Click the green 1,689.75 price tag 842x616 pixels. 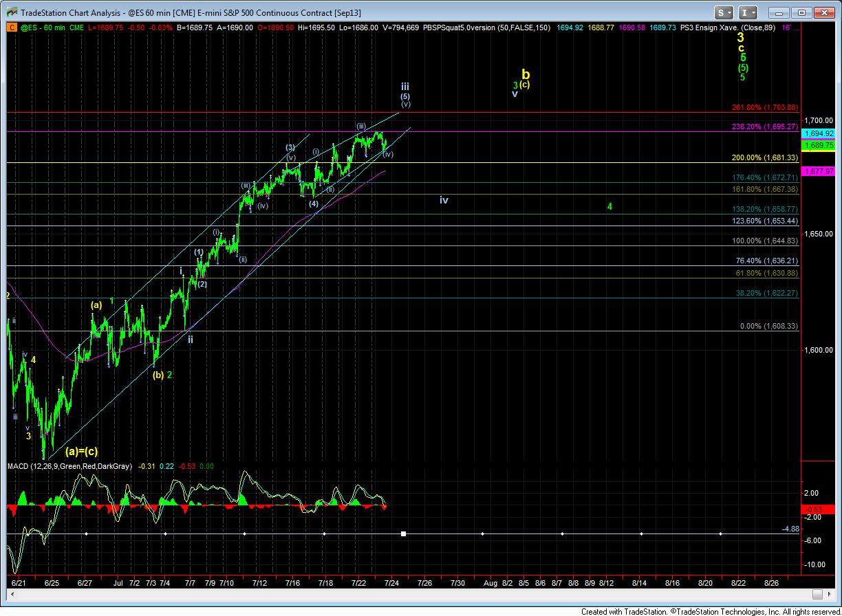[818, 146]
